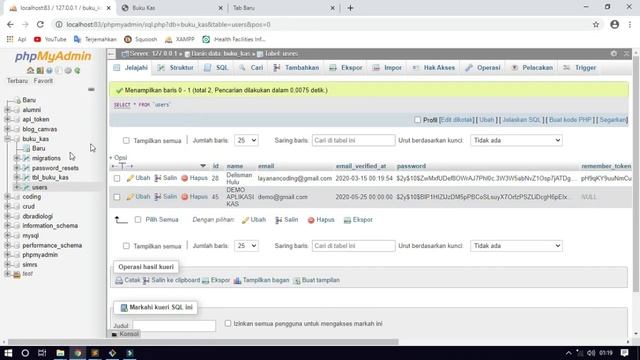Enable Izinkan semua pengguna checkbox
This screenshot has width=640, height=360.
pos(228,323)
